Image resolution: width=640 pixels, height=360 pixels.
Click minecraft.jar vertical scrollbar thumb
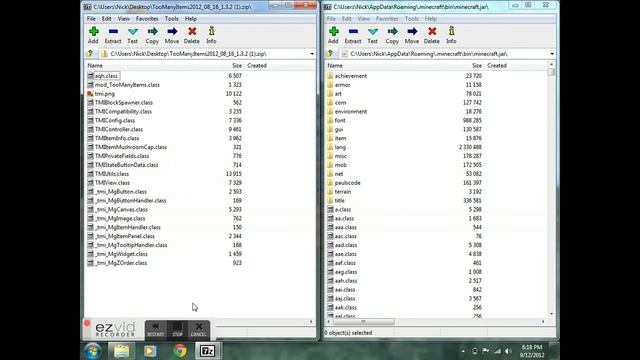551,72
